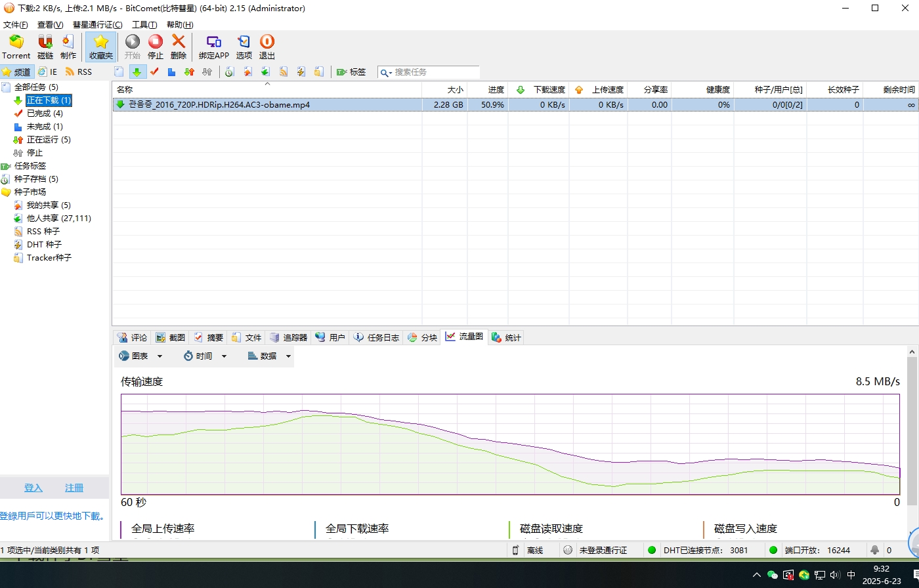Open a Torrent file with the Torrent button

pos(16,47)
